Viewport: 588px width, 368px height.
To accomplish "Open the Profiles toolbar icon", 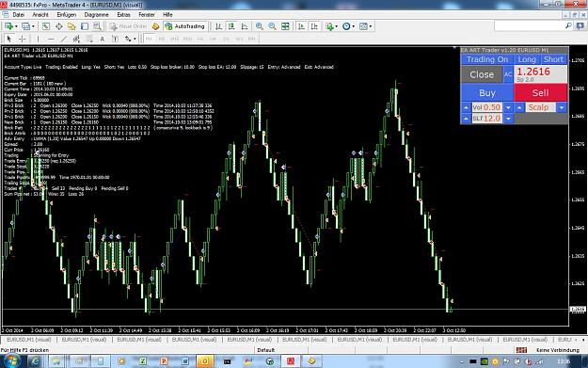I will [x=25, y=26].
